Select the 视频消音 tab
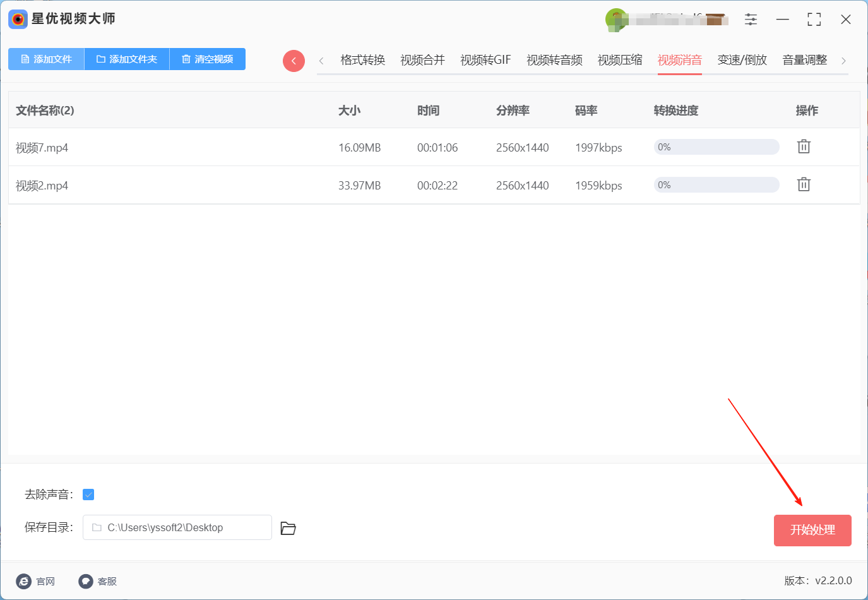 (680, 60)
